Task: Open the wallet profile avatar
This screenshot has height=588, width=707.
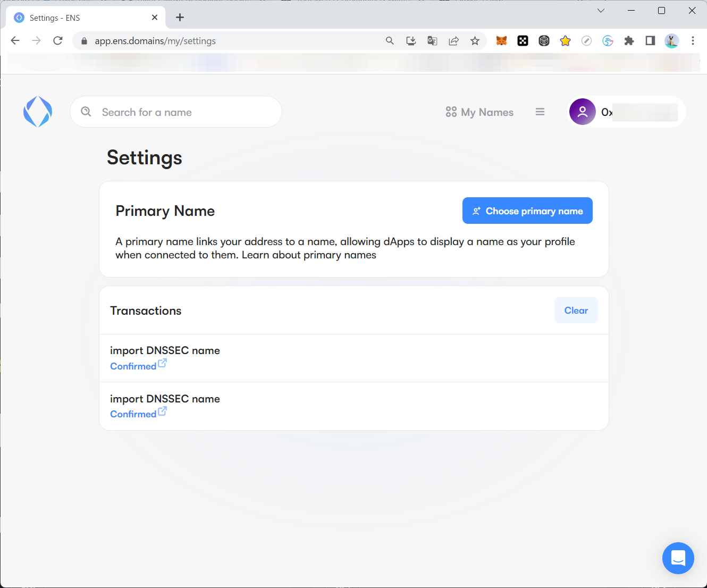Action: tap(583, 112)
